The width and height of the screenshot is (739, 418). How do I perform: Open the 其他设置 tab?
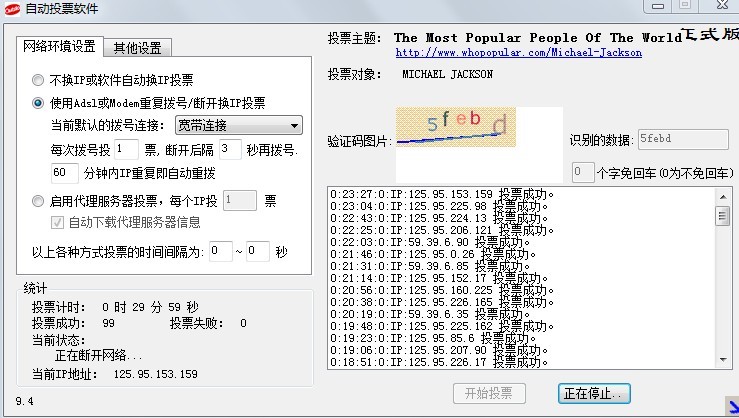[138, 47]
